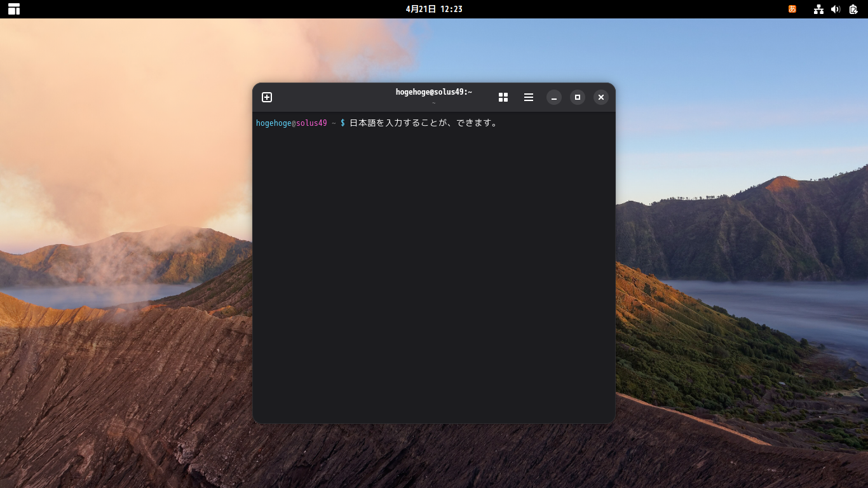The width and height of the screenshot is (868, 488).
Task: Maximize the hogehoge@solus49 terminal window
Action: [577, 97]
